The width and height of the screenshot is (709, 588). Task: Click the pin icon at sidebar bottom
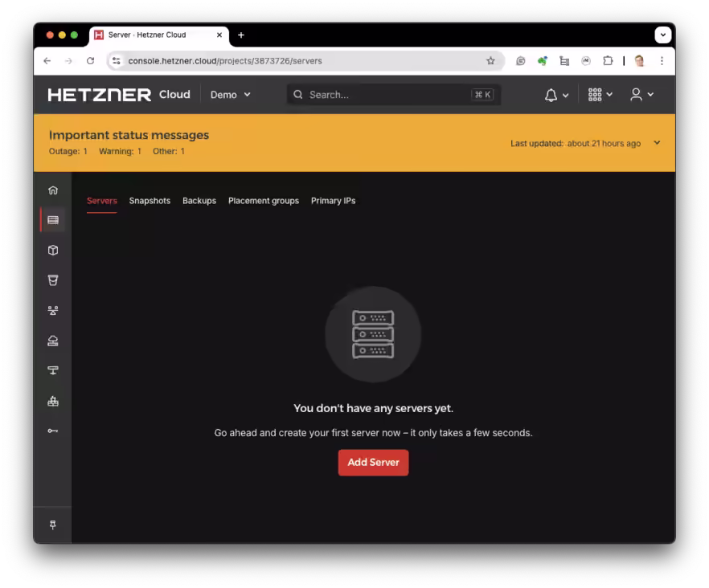52,525
